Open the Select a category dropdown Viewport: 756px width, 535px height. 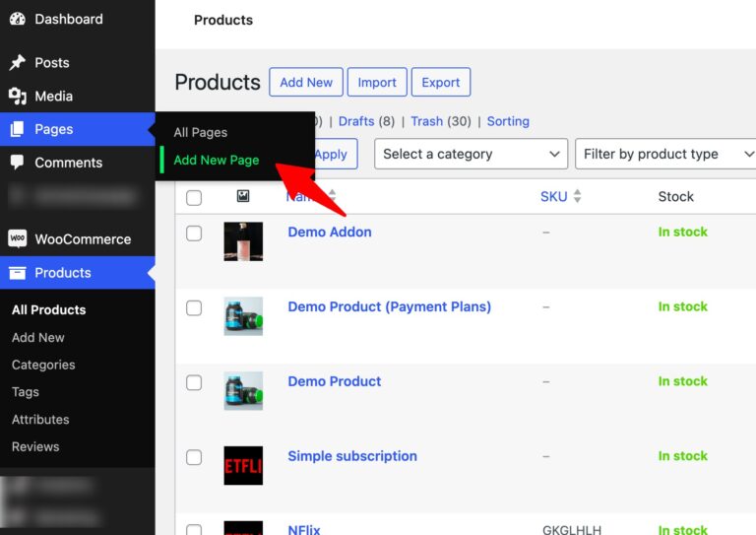pos(471,154)
